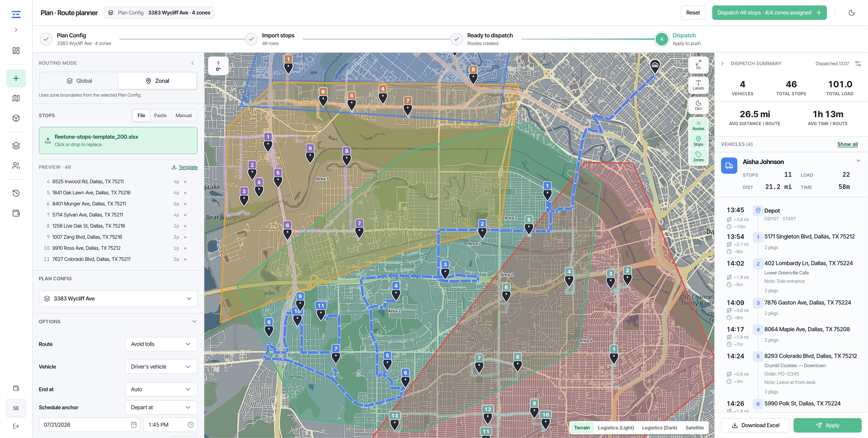Image resolution: width=868 pixels, height=438 pixels.
Task: Switch to Paste stops tab
Action: [x=160, y=115]
